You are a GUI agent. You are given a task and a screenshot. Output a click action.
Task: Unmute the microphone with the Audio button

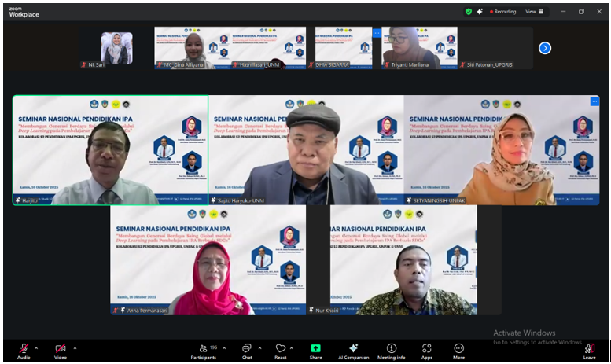24,348
